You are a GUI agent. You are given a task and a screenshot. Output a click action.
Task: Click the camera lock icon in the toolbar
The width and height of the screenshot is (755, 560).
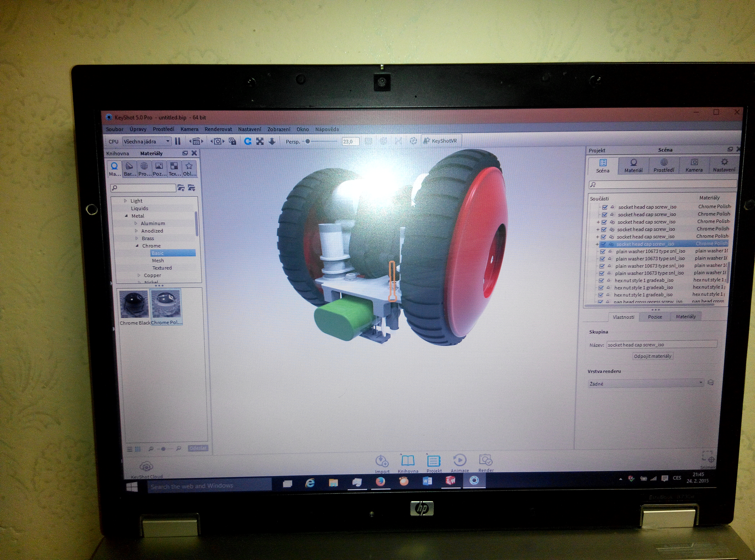[x=233, y=141]
